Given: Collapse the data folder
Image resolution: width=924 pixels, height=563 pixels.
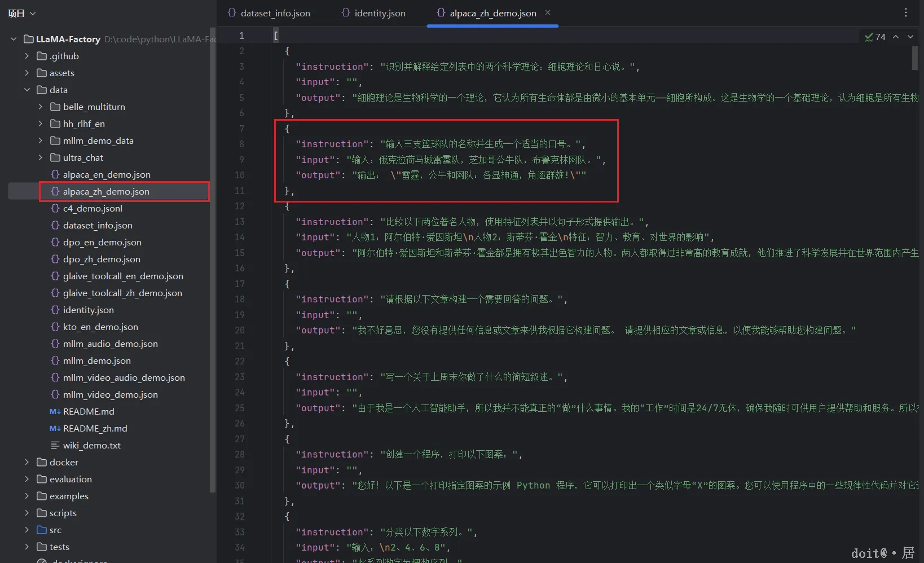Looking at the screenshot, I should [x=27, y=90].
